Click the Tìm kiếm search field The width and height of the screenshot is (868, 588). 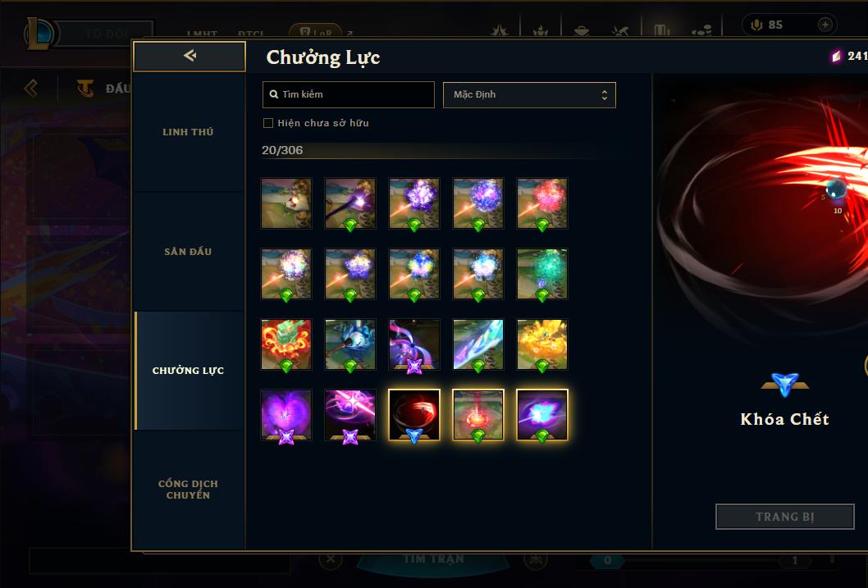tap(348, 94)
